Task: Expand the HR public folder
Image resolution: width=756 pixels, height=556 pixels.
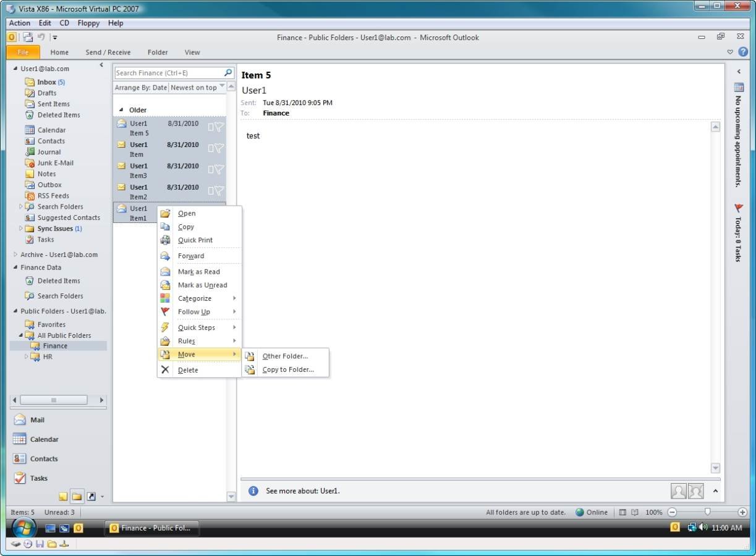Action: click(27, 356)
